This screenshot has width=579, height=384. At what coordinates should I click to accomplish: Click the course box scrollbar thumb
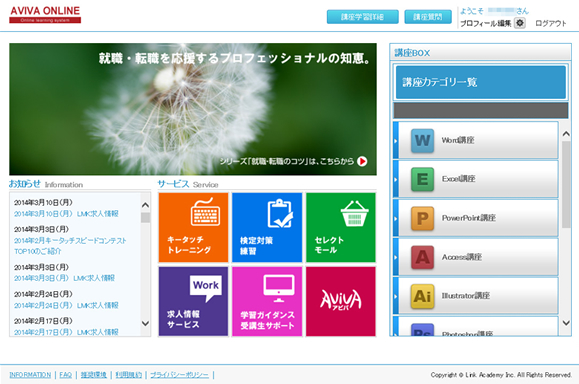coord(566,184)
